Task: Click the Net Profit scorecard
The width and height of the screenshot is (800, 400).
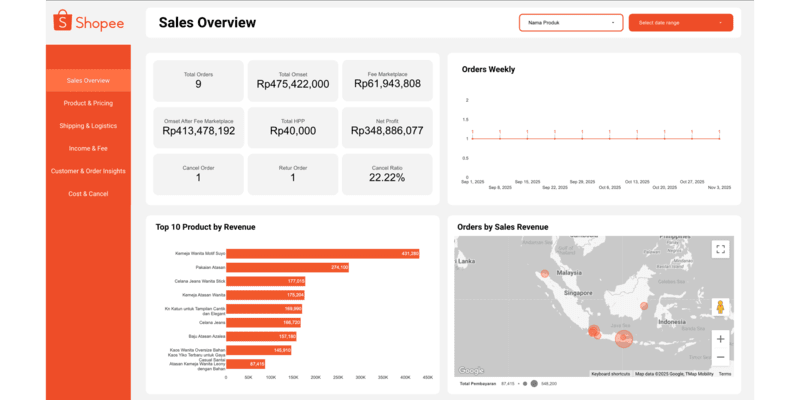Action: tap(388, 125)
